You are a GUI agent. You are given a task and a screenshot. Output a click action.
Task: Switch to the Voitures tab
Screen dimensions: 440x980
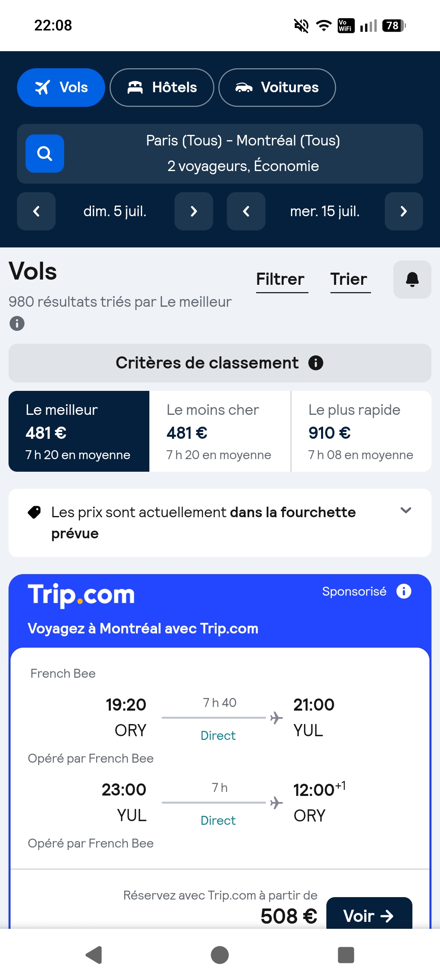click(277, 87)
